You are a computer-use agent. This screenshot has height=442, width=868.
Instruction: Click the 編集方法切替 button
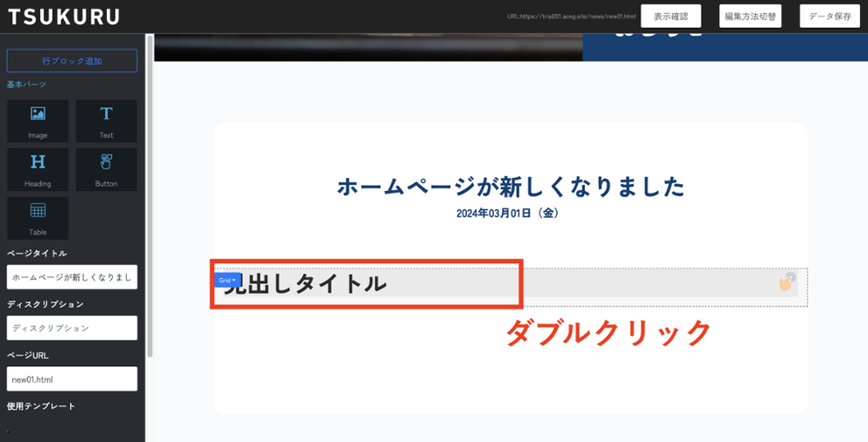[751, 16]
